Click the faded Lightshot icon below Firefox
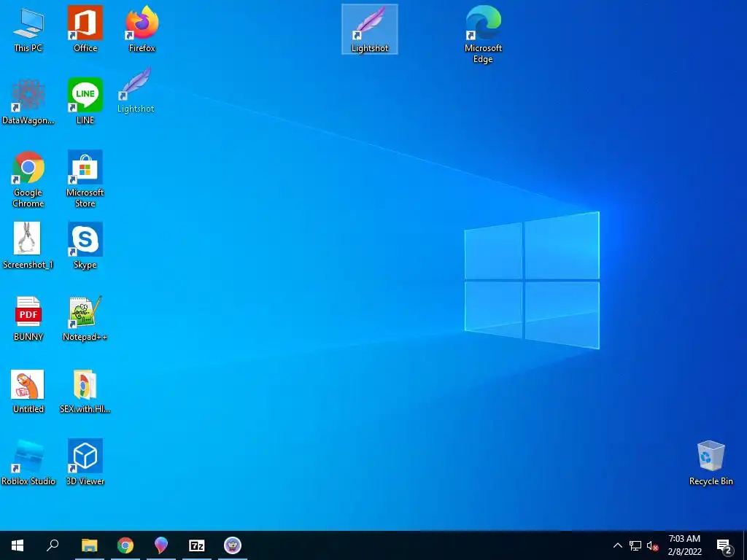The image size is (747, 560). 136,90
